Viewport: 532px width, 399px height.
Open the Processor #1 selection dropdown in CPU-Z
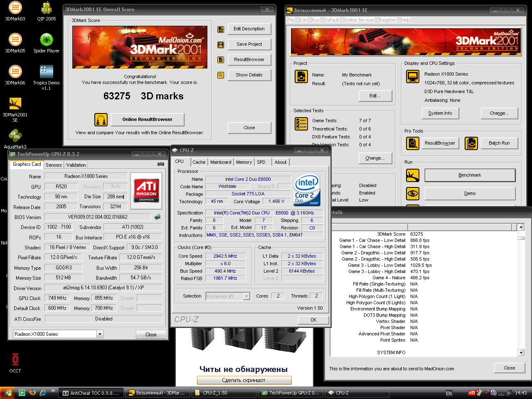[246, 296]
